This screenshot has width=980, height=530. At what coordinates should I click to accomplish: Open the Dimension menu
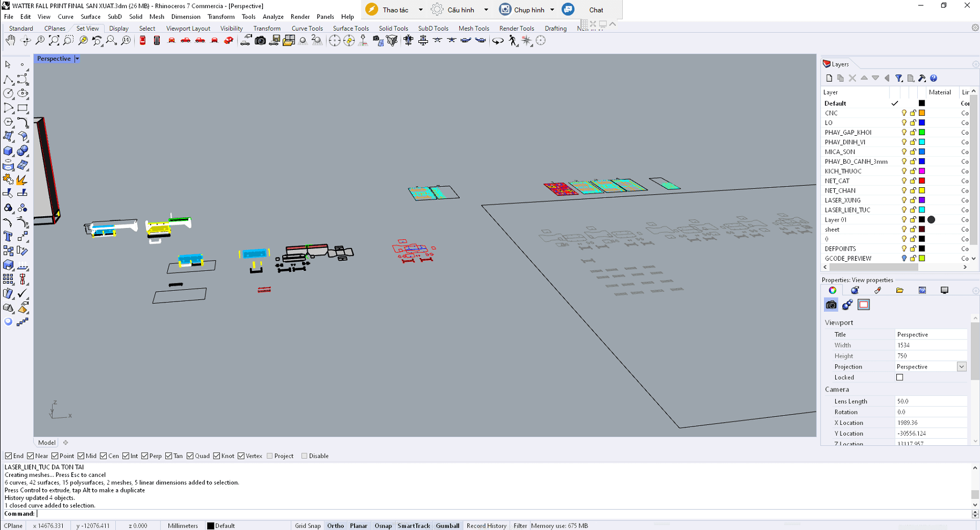tap(186, 17)
